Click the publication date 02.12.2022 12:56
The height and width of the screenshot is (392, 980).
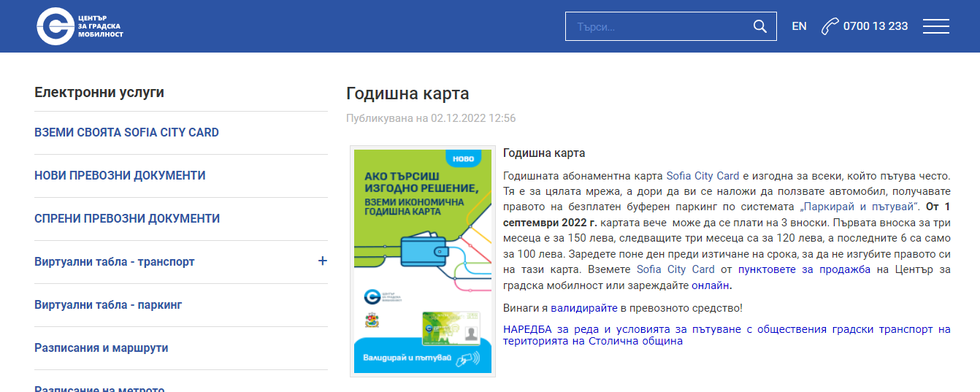click(x=473, y=118)
